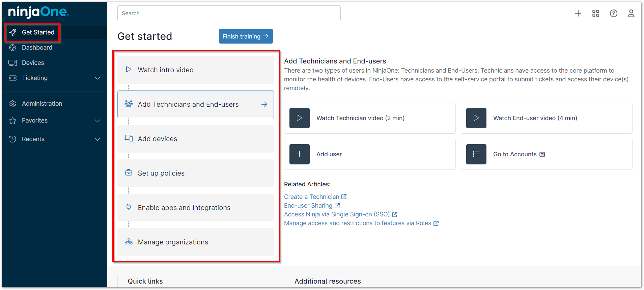This screenshot has height=290, width=644.
Task: Click the Go to Accounts list icon
Action: click(x=476, y=154)
